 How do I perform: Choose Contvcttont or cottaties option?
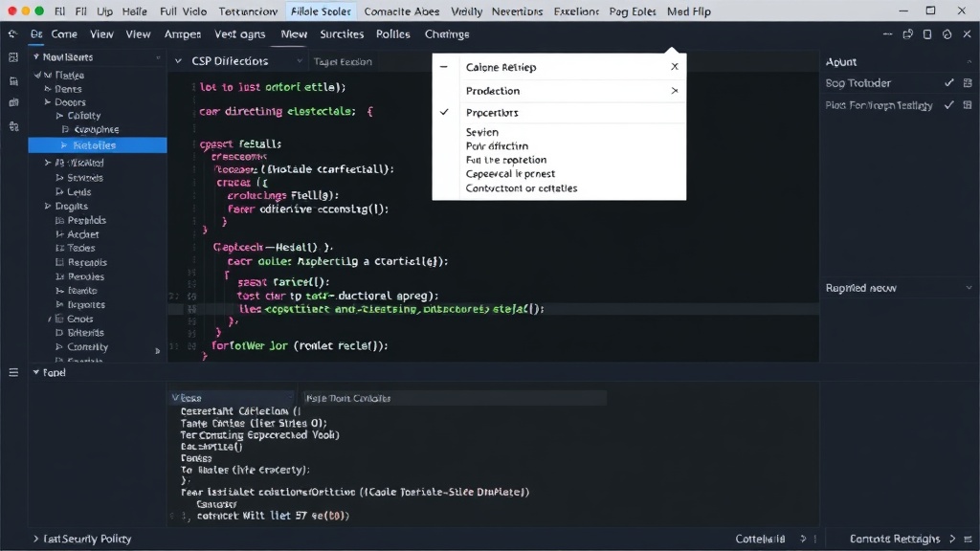point(522,188)
